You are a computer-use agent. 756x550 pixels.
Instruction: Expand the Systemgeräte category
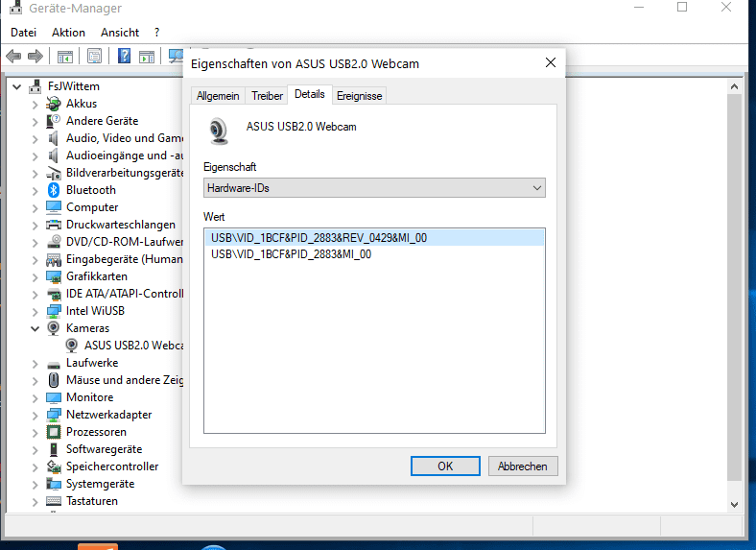(x=35, y=485)
